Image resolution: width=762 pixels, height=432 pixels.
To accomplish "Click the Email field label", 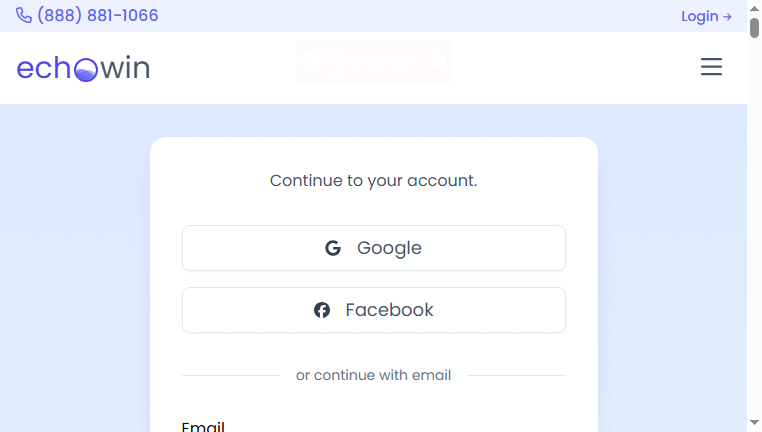I will pos(203,426).
